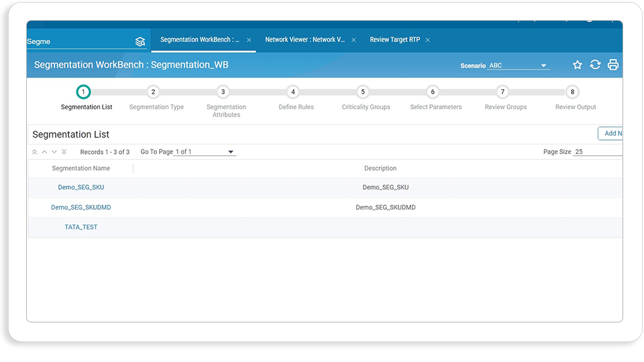This screenshot has width=644, height=362.
Task: Go to next page with down arrow
Action: pyautogui.click(x=54, y=152)
